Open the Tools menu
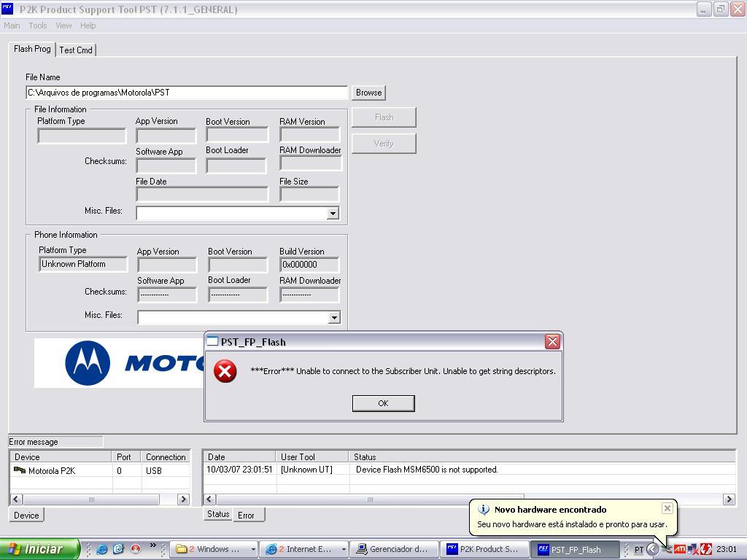 click(38, 26)
